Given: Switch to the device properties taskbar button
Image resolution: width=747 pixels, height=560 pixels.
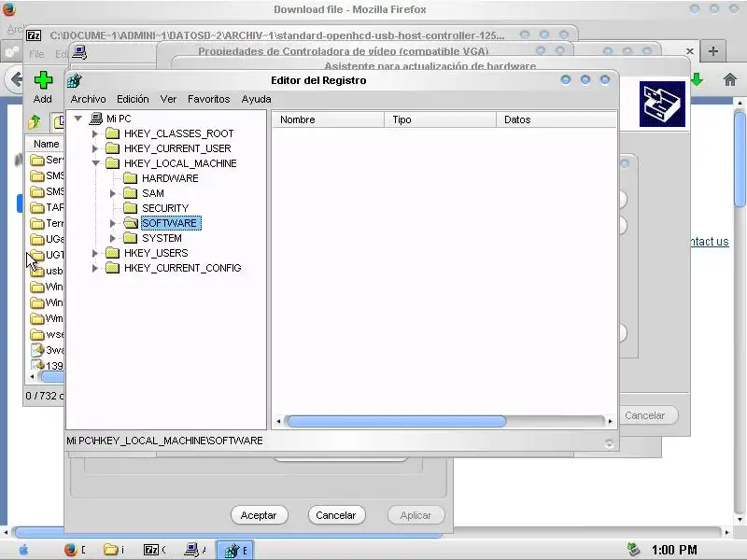Looking at the screenshot, I should (195, 550).
